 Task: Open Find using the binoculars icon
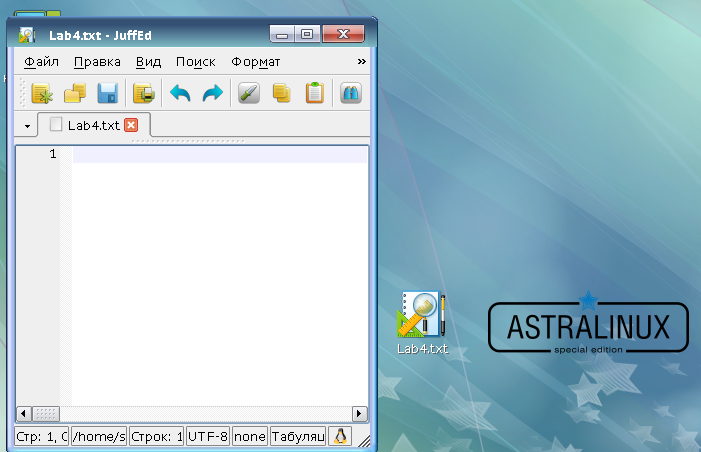click(351, 93)
